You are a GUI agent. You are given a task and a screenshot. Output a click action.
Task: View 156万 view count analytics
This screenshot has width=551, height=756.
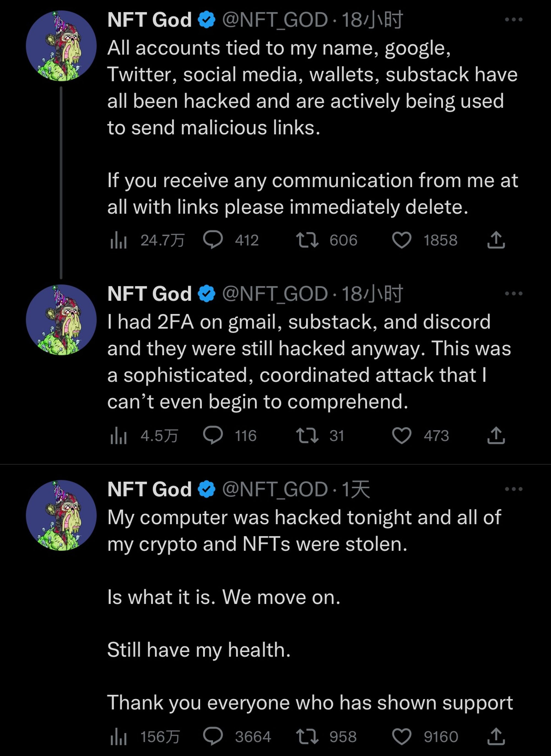point(118,737)
